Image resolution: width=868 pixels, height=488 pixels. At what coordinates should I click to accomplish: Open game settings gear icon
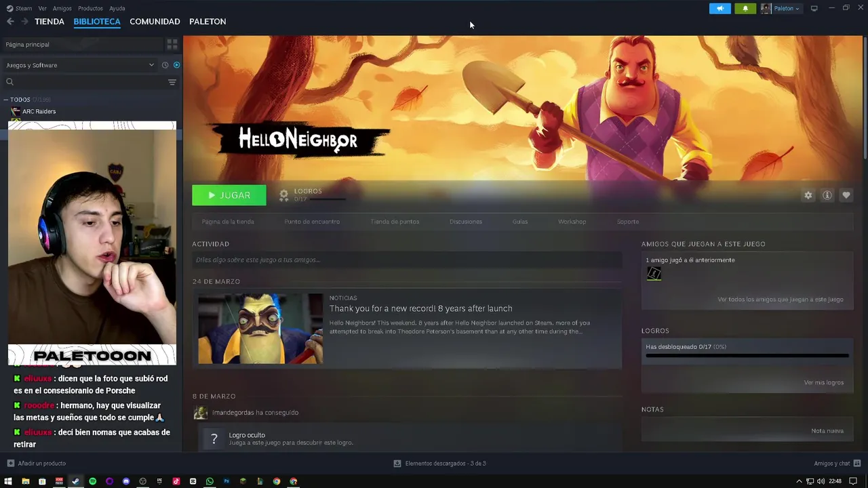tap(808, 195)
